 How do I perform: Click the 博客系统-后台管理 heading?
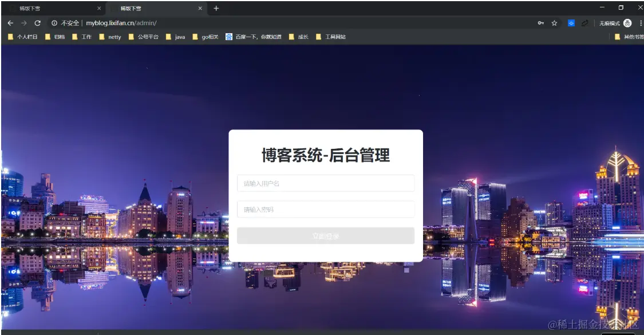tap(326, 155)
